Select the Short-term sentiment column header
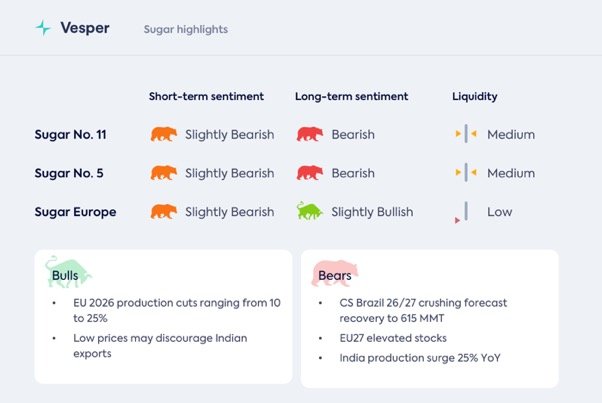Viewport: 602px width, 403px height. click(x=206, y=97)
